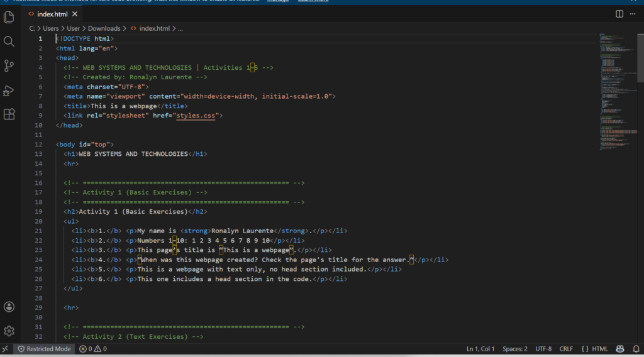
Task: Click the split editor right icon
Action: [x=619, y=13]
